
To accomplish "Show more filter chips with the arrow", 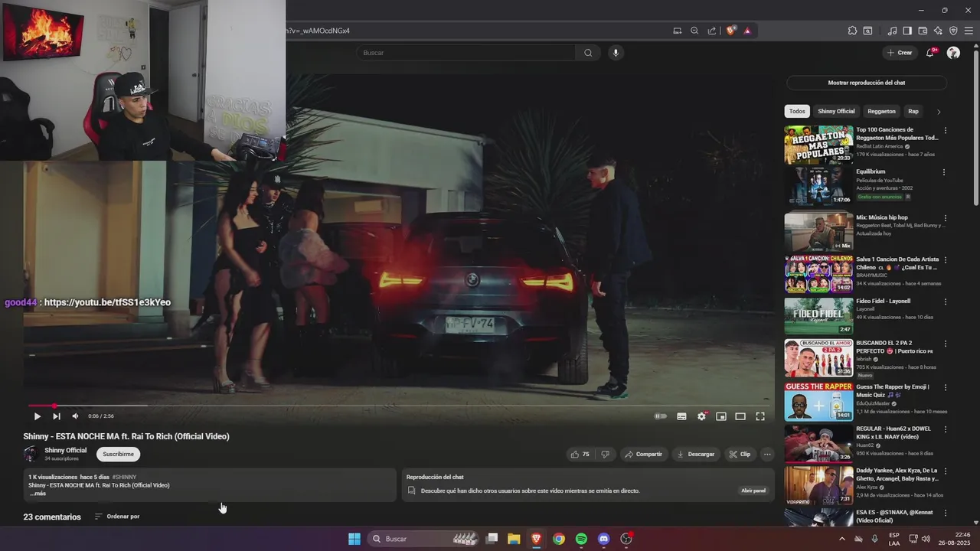I will click(x=939, y=112).
